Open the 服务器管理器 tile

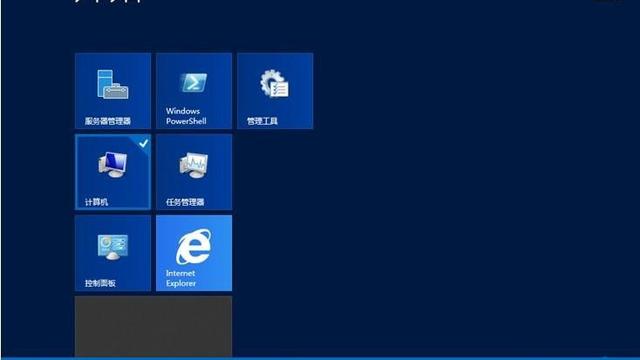point(113,91)
